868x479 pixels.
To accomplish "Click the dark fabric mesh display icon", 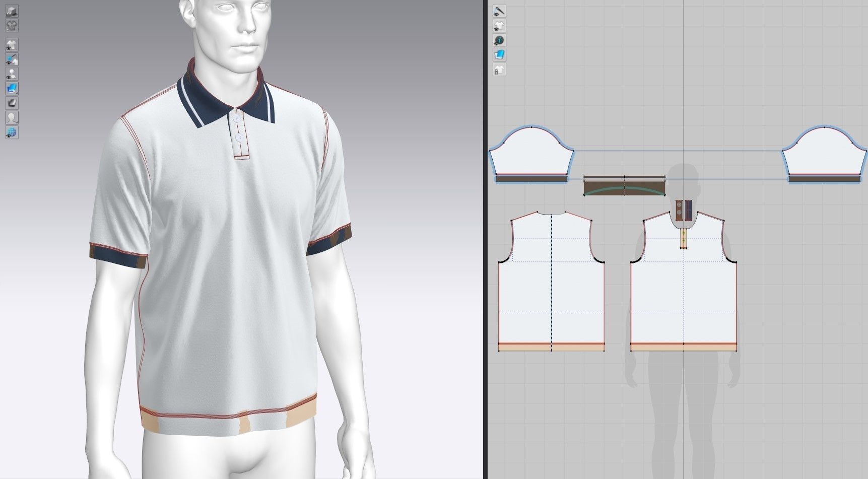I will (x=12, y=103).
